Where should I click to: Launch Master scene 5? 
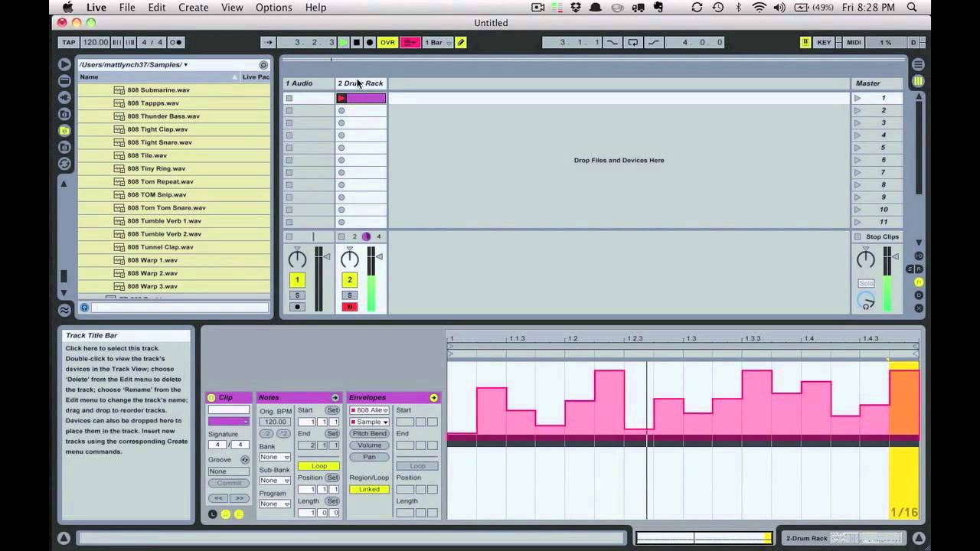[x=857, y=148]
